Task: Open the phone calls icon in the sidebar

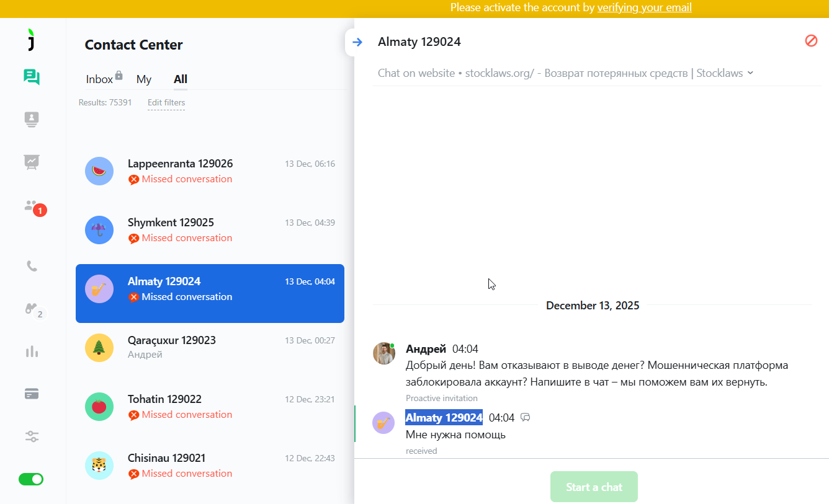Action: pyautogui.click(x=32, y=266)
